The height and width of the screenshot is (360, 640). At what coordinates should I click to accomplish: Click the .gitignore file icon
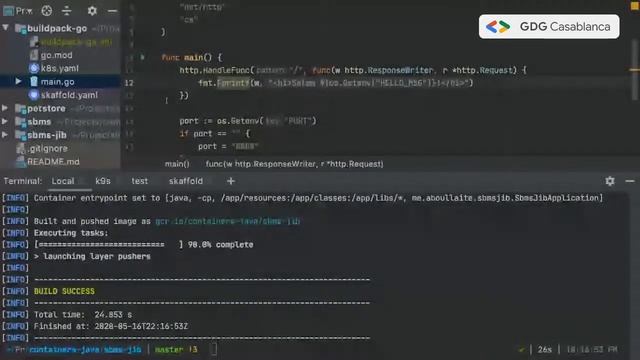(20, 149)
